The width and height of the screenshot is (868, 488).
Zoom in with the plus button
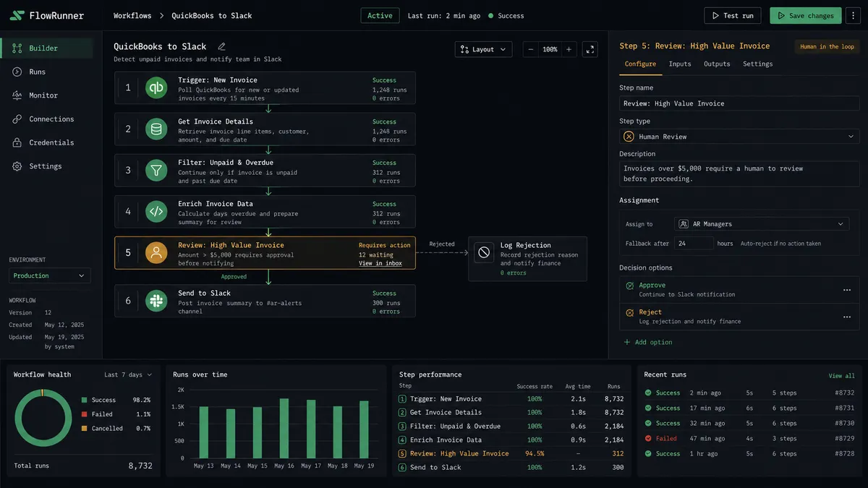[569, 49]
